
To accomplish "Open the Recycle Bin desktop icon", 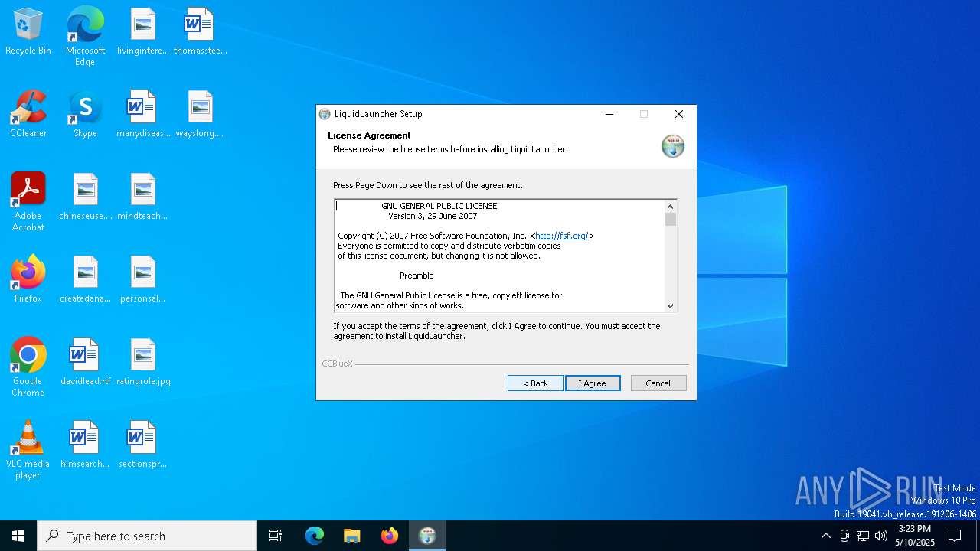I will [x=28, y=31].
